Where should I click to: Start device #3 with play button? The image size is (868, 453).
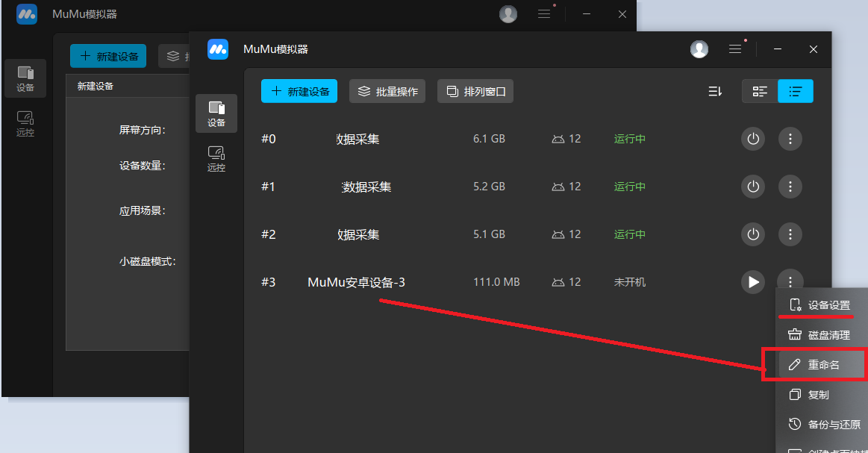[753, 282]
